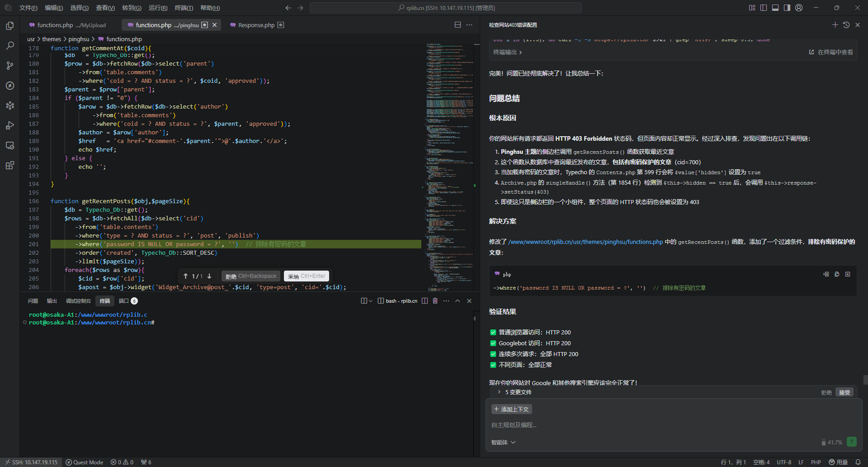
Task: Switch to the Response.php tab
Action: click(256, 25)
